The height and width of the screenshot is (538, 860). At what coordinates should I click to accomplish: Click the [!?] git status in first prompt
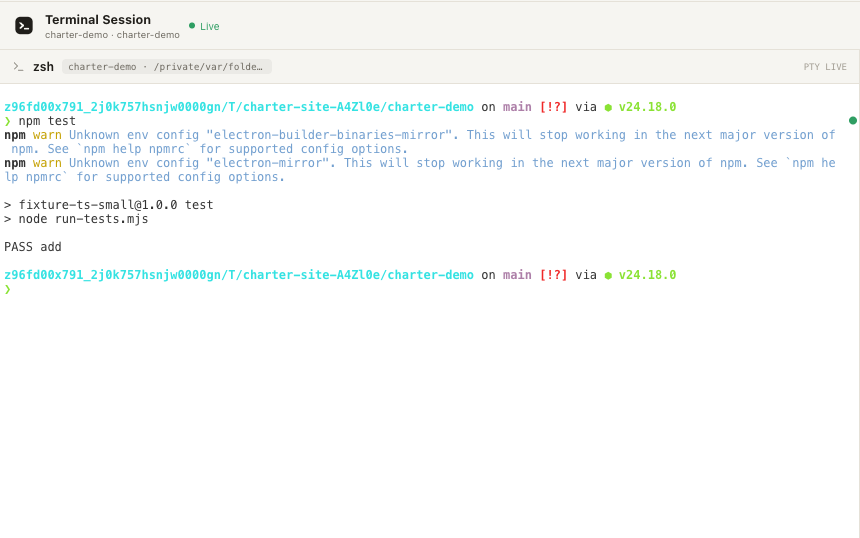553,107
